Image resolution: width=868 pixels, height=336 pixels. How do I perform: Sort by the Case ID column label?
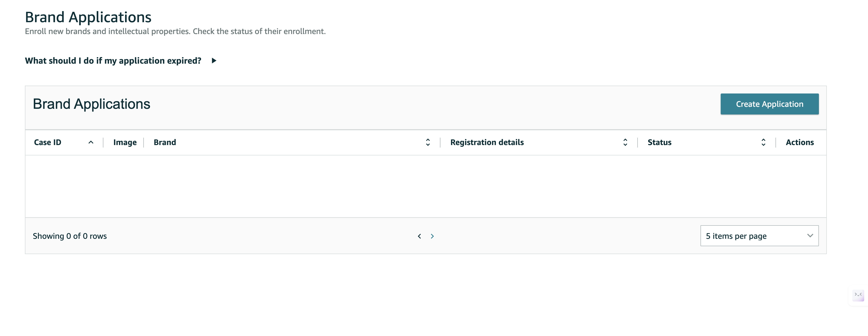tap(48, 143)
